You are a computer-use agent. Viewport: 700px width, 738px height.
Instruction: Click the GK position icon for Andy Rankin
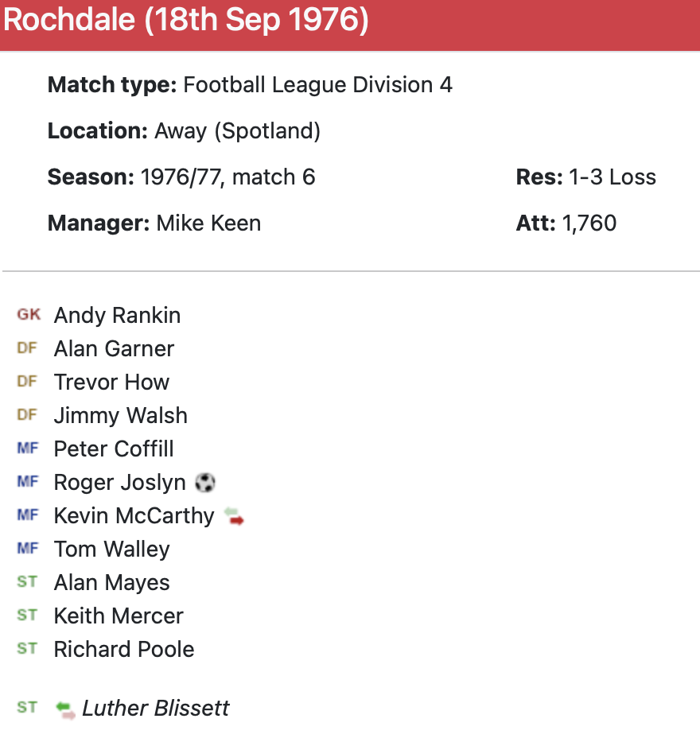(28, 315)
